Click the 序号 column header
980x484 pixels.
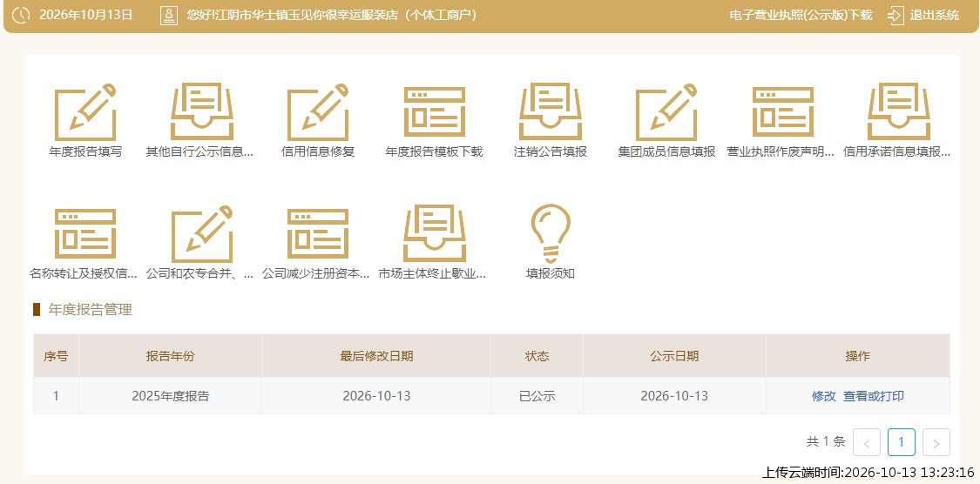[56, 356]
